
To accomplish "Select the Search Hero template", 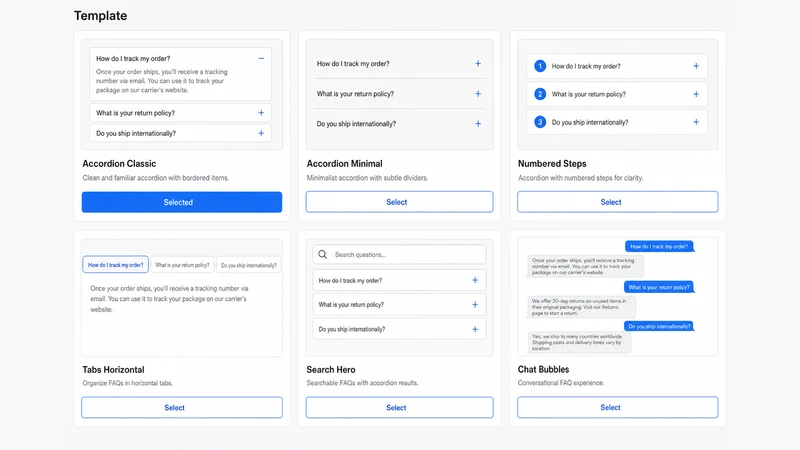I will tap(399, 408).
